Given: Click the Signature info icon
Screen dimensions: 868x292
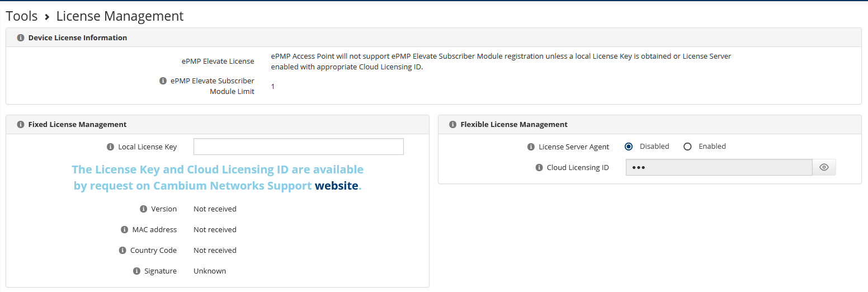Looking at the screenshot, I should pyautogui.click(x=136, y=271).
